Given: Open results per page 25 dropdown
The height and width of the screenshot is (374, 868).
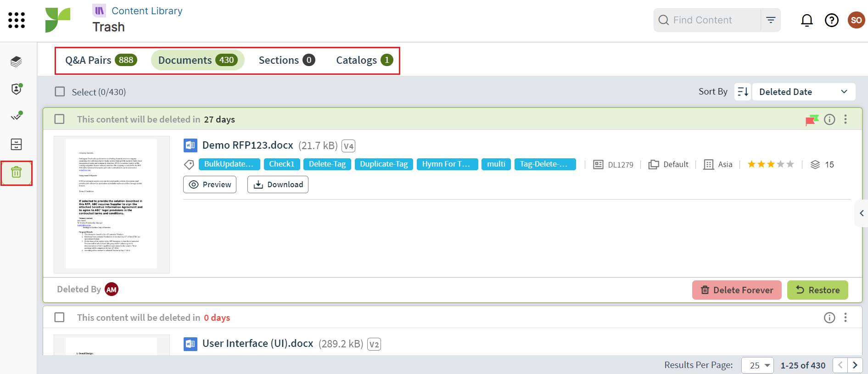Looking at the screenshot, I should 758,365.
